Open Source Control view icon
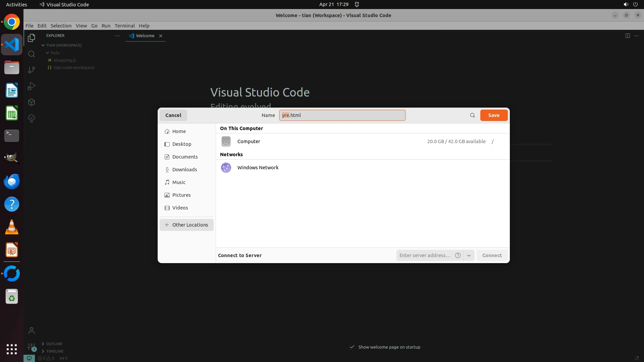644x362 pixels. [x=32, y=70]
